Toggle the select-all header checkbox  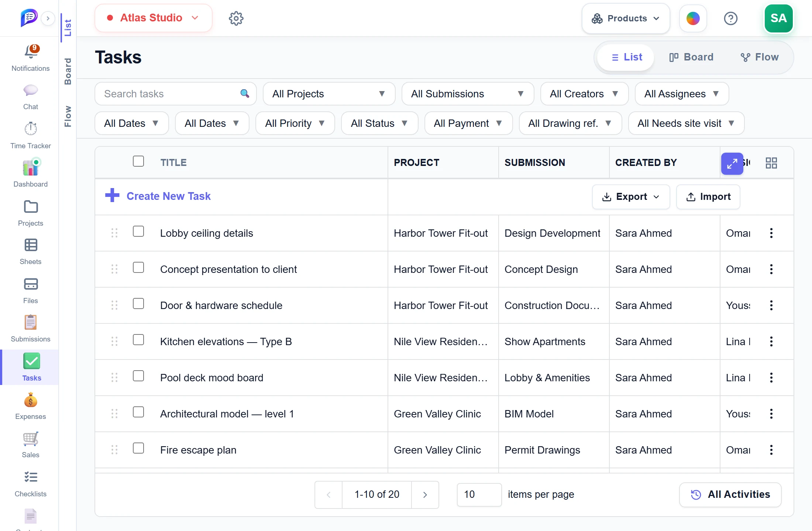138,162
